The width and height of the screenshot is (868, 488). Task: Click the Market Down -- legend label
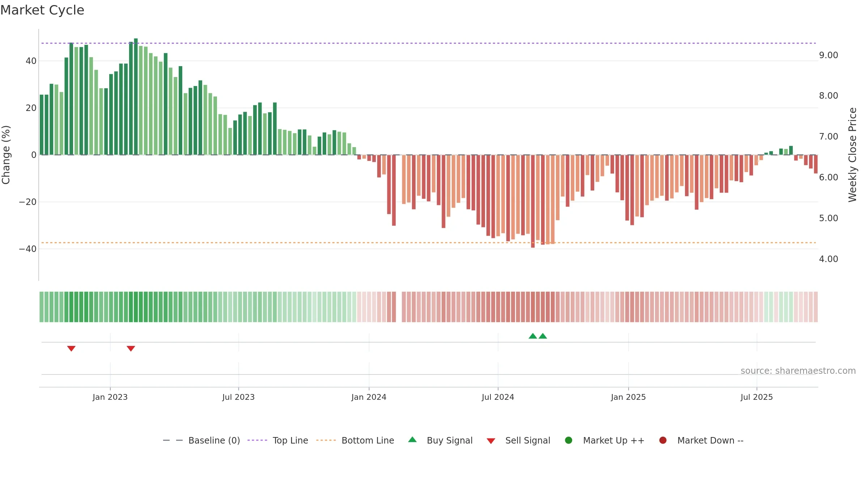click(x=710, y=440)
